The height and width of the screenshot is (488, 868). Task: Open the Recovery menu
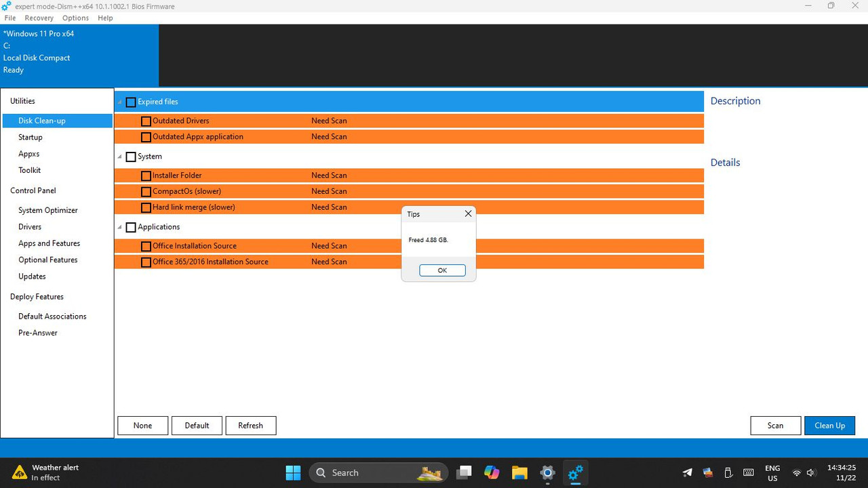(39, 18)
